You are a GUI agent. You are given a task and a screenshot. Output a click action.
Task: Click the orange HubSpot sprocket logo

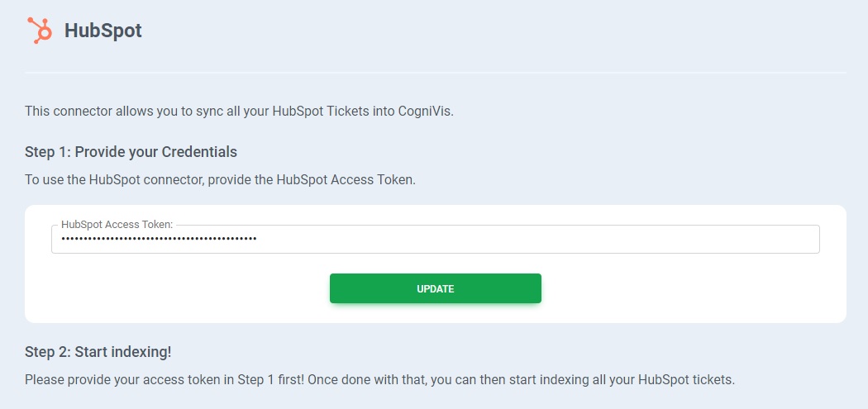[x=39, y=31]
